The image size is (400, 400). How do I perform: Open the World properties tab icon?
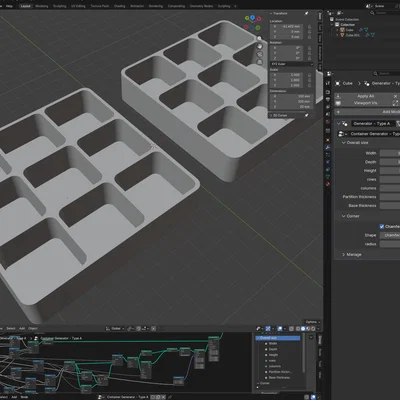tap(328, 122)
